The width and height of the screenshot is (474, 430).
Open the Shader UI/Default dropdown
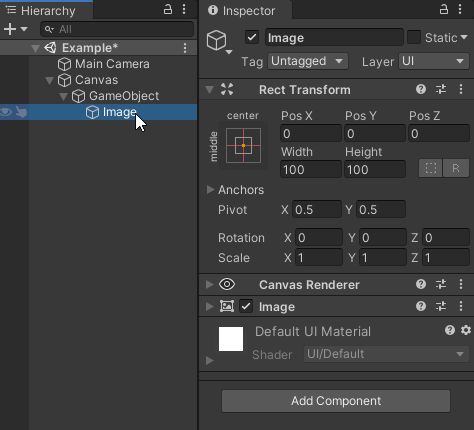(x=386, y=354)
